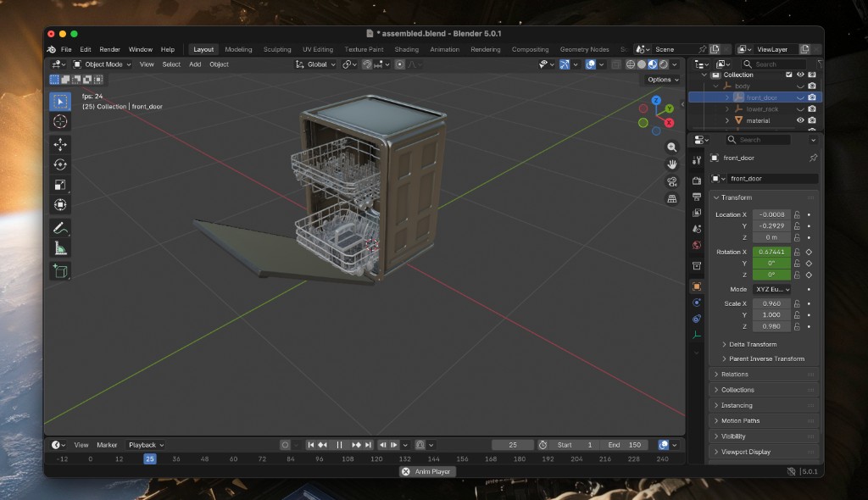868x500 pixels.
Task: Switch to wireframe viewport shading
Action: tap(631, 64)
